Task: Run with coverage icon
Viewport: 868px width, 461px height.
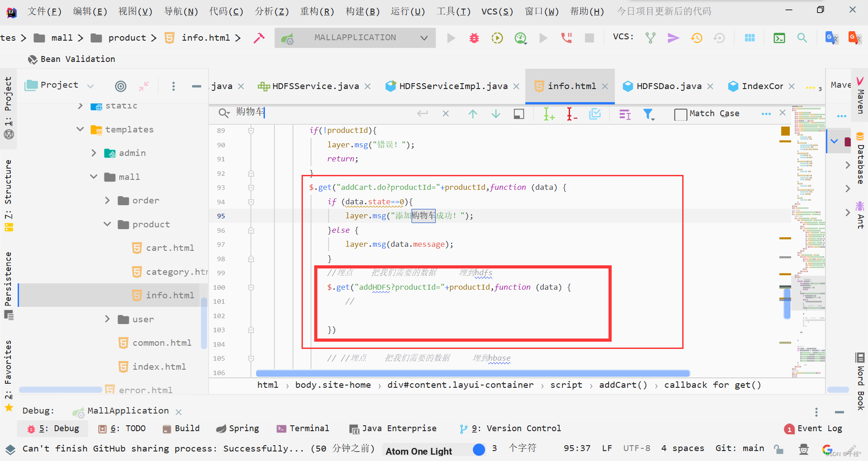Action: [497, 38]
